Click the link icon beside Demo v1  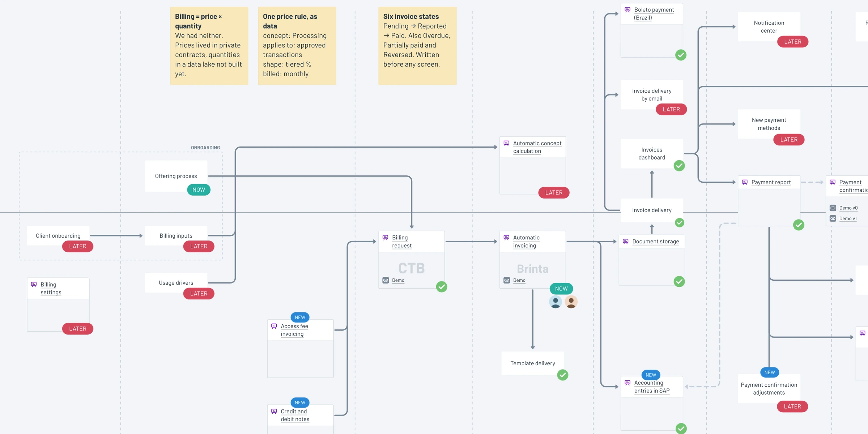click(x=833, y=218)
